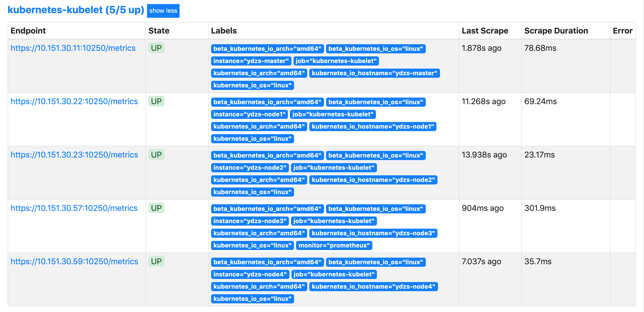Click the 301.9ms scrape duration value
The width and height of the screenshot is (644, 312).
(540, 208)
